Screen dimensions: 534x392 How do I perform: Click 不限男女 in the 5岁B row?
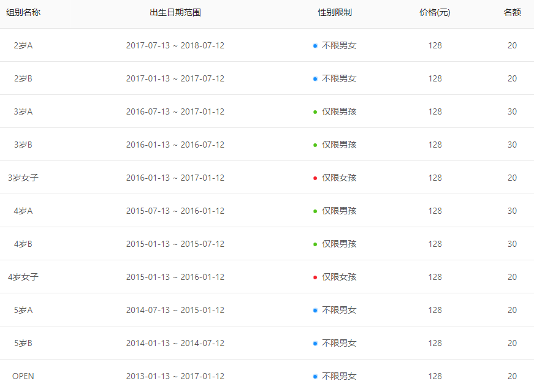point(339,343)
